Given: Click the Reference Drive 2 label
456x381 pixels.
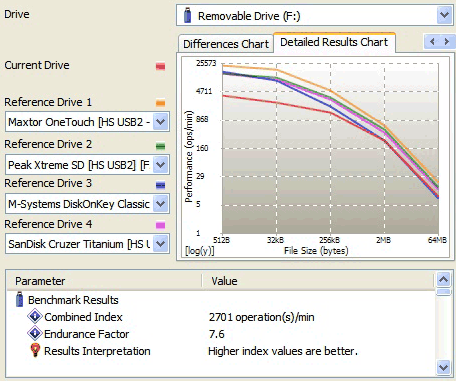Looking at the screenshot, I should pos(48,144).
